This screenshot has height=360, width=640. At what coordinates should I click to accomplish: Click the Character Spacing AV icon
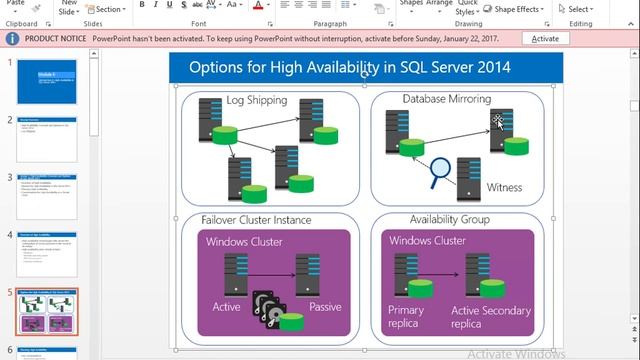pos(211,4)
